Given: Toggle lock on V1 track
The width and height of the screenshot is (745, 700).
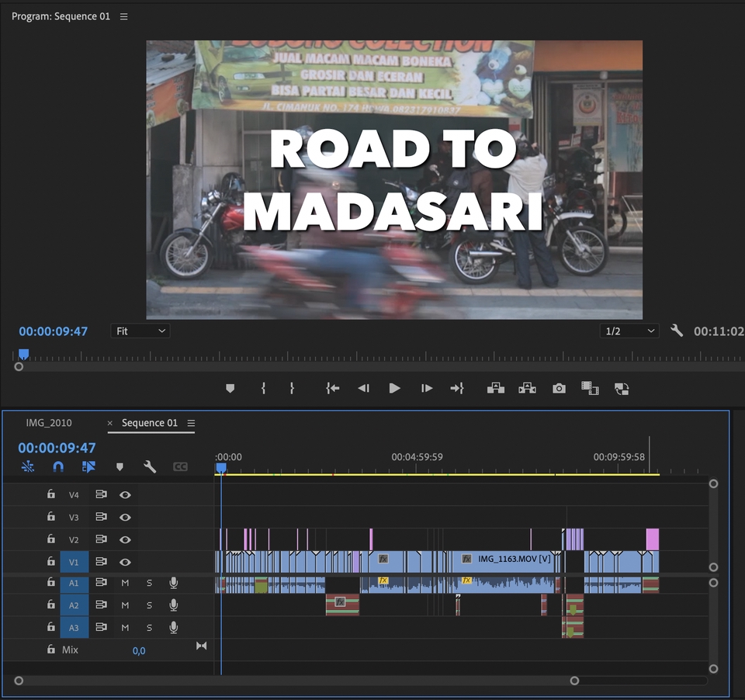Looking at the screenshot, I should pyautogui.click(x=51, y=561).
